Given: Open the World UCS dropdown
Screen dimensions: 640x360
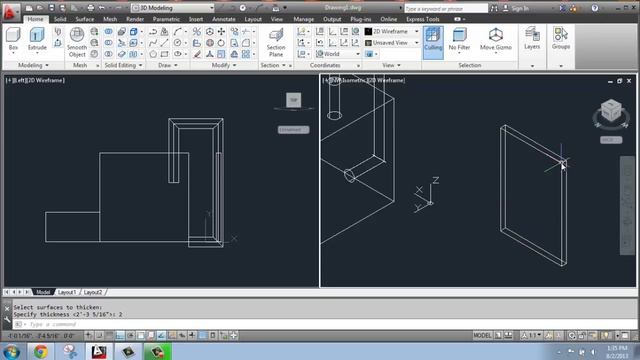Looking at the screenshot, I should [x=338, y=54].
